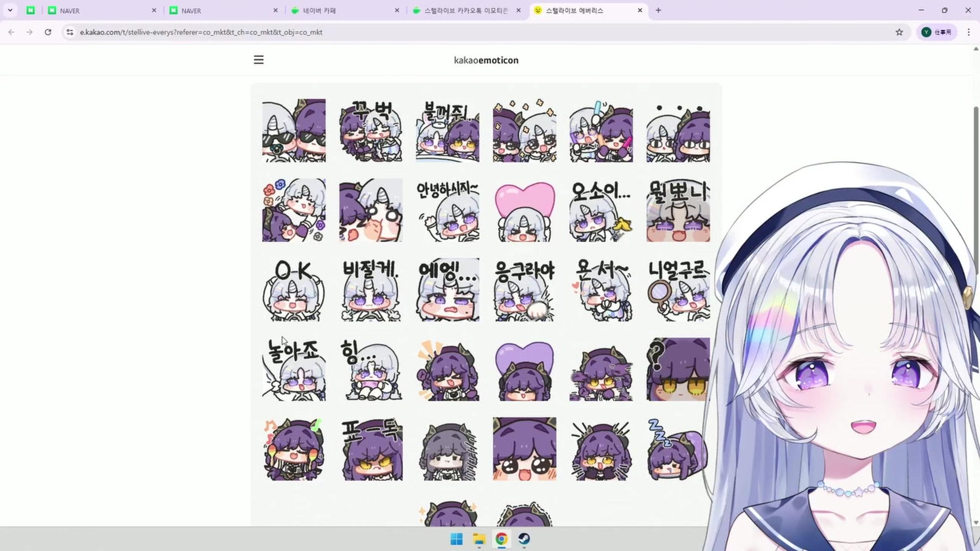Image resolution: width=980 pixels, height=551 pixels.
Task: Open File Explorer from the taskbar
Action: [x=479, y=539]
